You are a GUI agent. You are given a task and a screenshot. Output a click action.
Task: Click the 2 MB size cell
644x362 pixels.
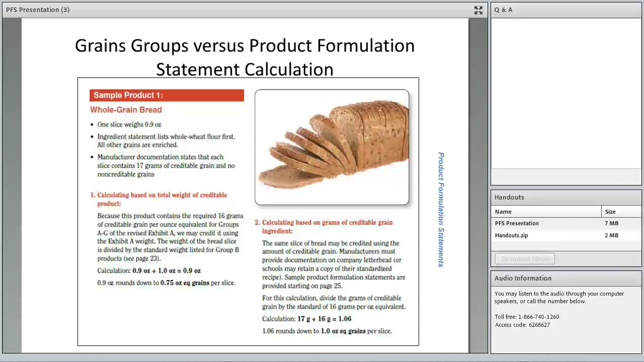tap(611, 235)
